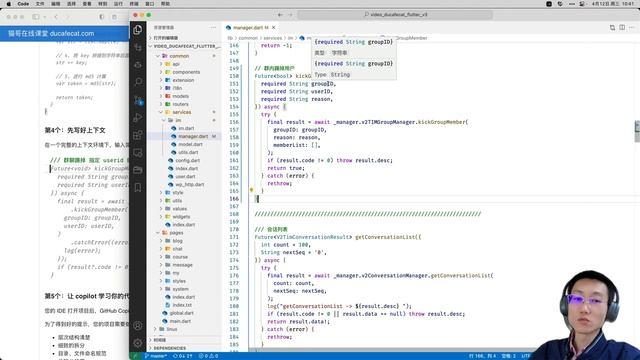This screenshot has width=640, height=360.
Task: Open the Run and Debug view
Action: pos(138,118)
